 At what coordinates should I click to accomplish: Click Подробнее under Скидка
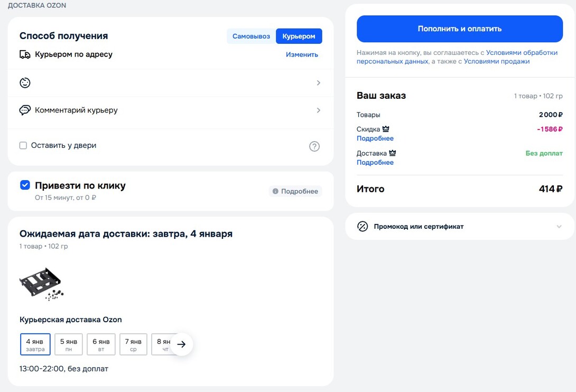pos(375,138)
